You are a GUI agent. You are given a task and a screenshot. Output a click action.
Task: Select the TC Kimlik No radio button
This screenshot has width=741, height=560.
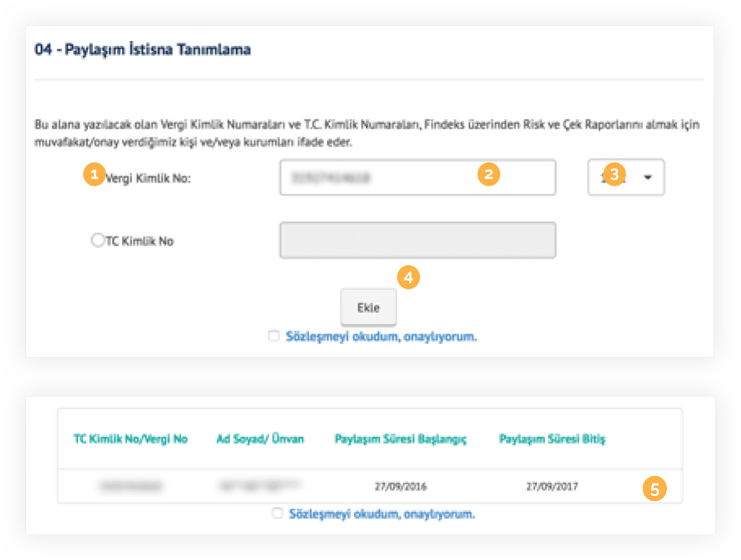click(98, 240)
